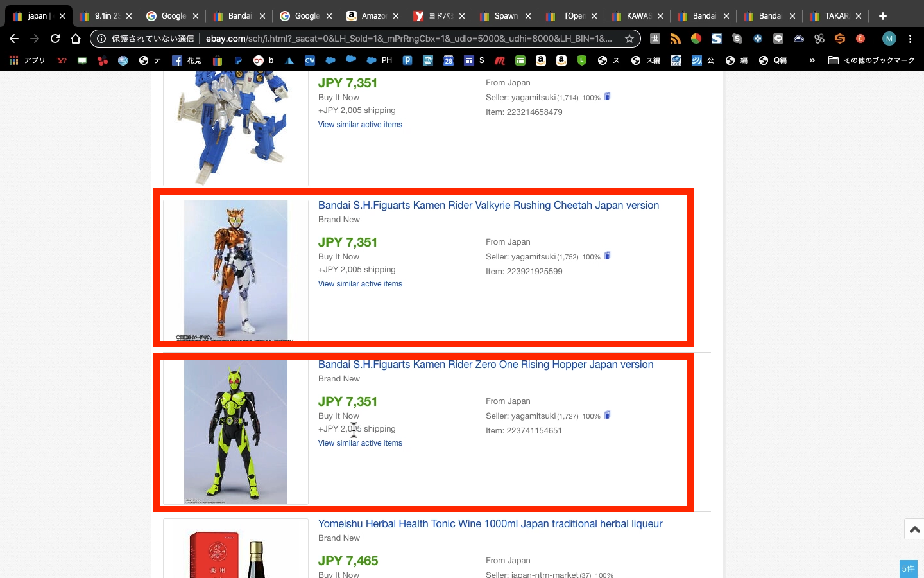This screenshot has height=578, width=924.
Task: Click the LINE extension icon
Action: [778, 39]
